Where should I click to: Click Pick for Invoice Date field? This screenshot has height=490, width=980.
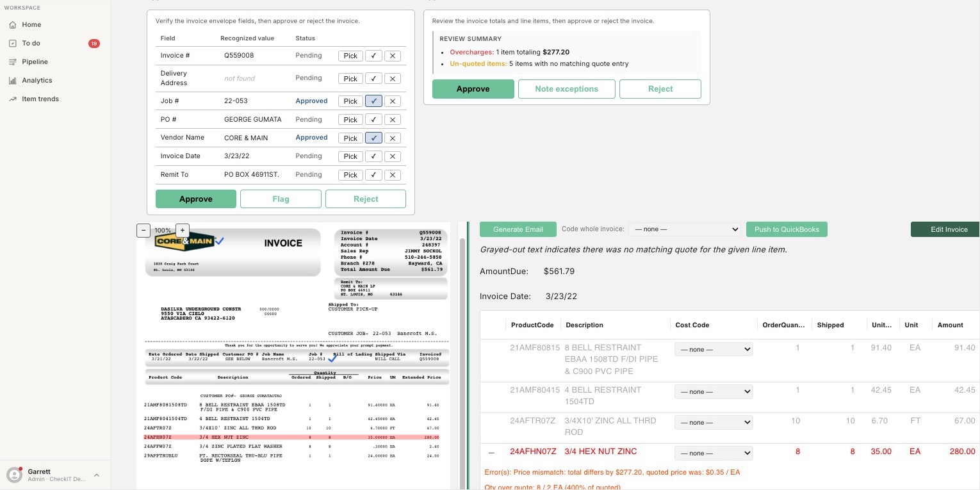(350, 156)
